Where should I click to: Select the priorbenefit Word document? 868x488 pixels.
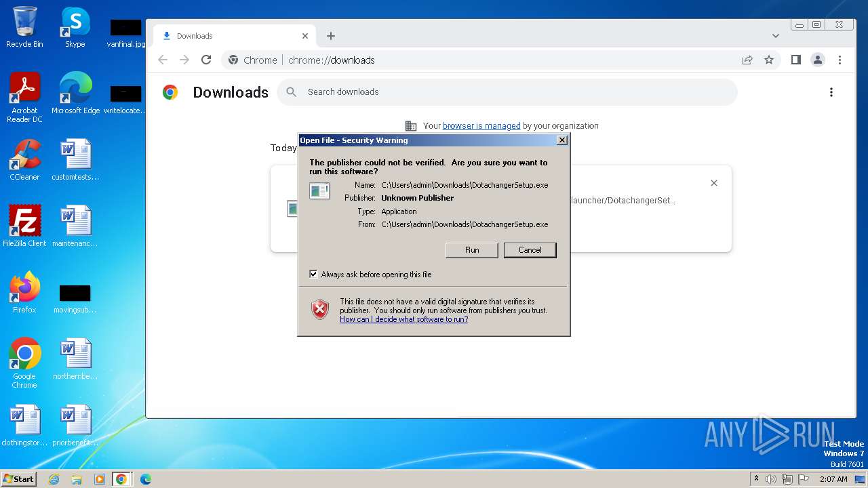coord(75,426)
